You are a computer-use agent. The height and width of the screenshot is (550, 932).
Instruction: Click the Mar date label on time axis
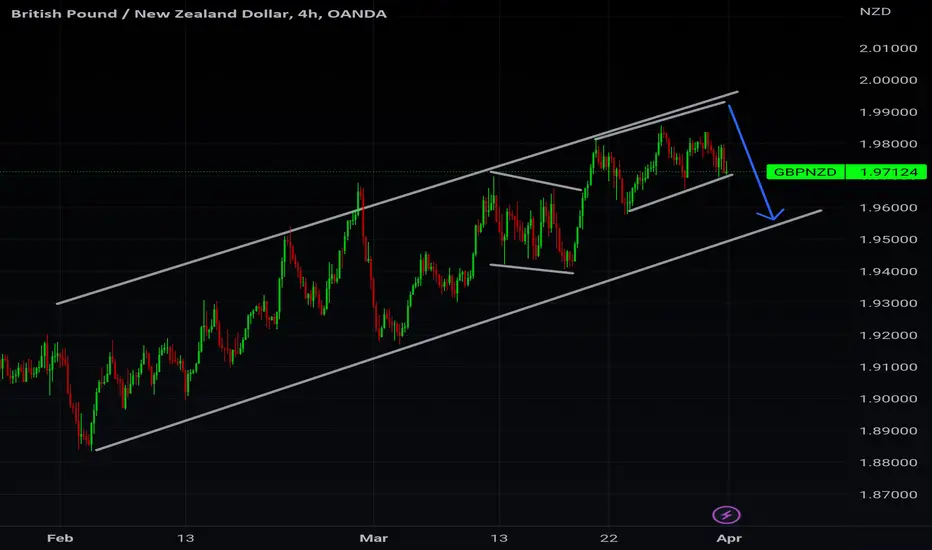pyautogui.click(x=373, y=538)
